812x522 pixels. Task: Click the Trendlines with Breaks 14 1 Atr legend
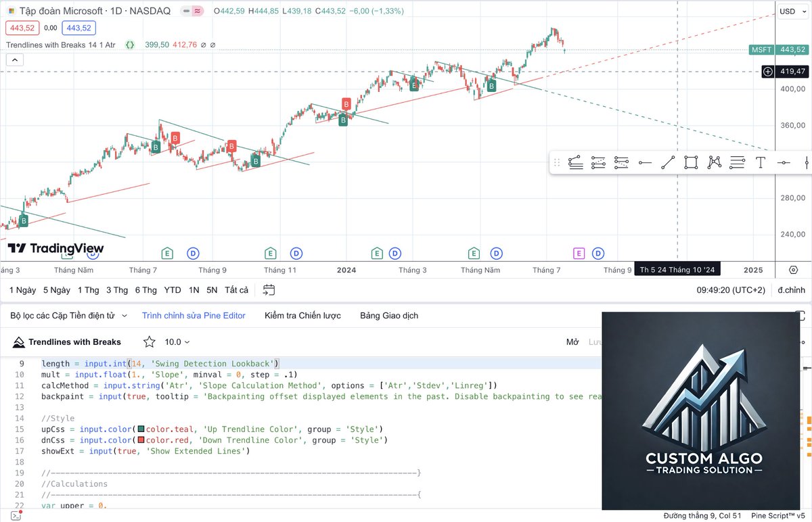tap(61, 45)
